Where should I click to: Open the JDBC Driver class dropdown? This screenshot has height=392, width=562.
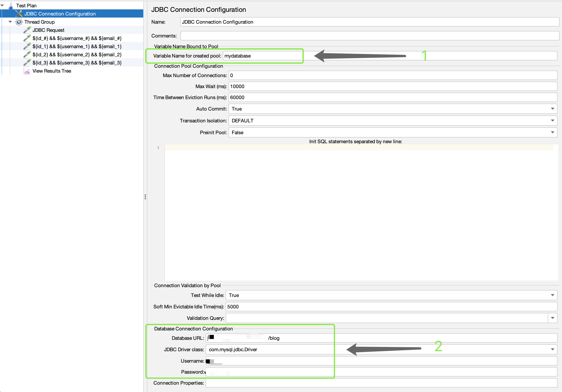pyautogui.click(x=552, y=349)
